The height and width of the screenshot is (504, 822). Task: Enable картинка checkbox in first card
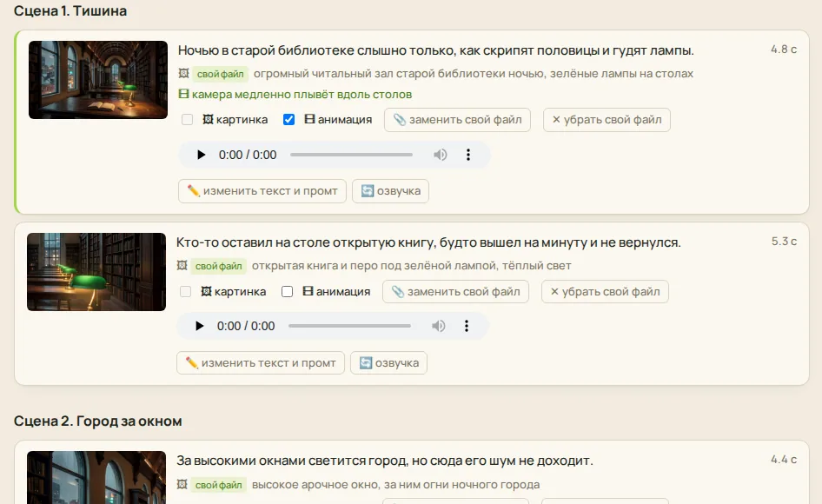(x=187, y=120)
